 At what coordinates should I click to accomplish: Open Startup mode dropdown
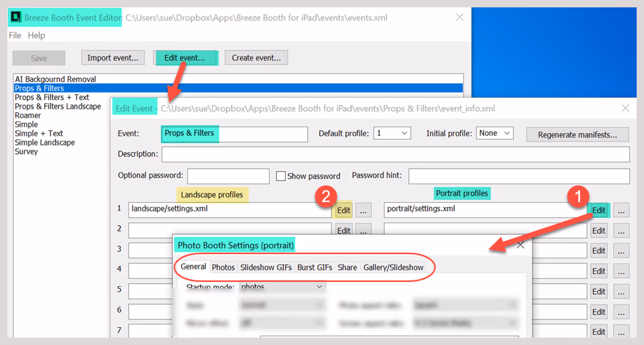(x=282, y=286)
